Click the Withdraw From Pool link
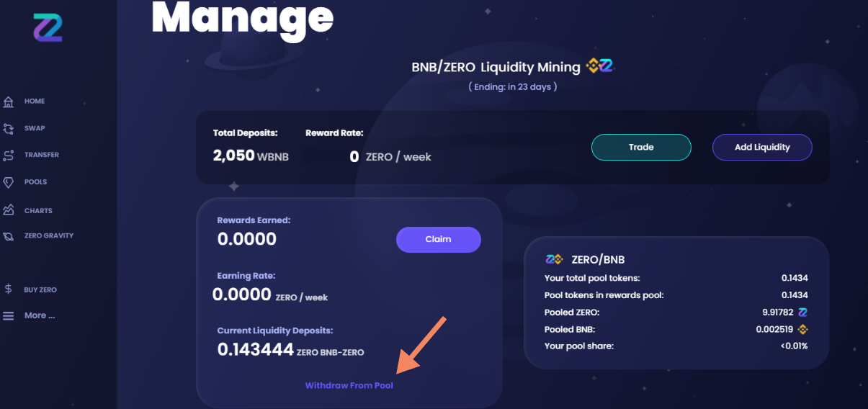The width and height of the screenshot is (868, 409). (349, 385)
